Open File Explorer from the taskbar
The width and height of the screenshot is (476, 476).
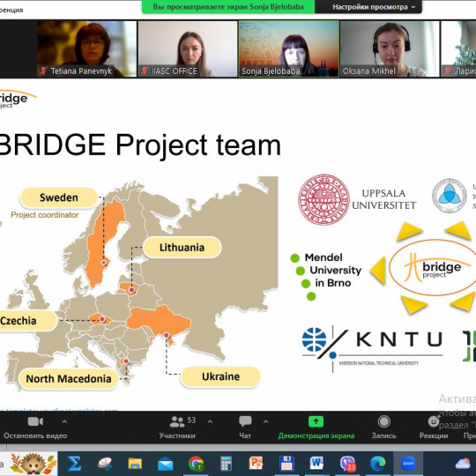click(135, 464)
